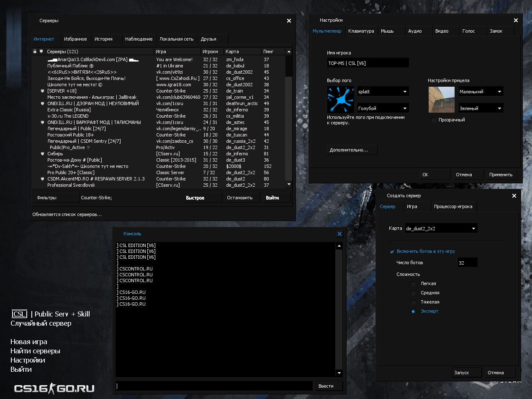532x399 pixels.
Task: Click the shield icon beside CSDM.AkcentMD.RO server
Action: pos(42,179)
